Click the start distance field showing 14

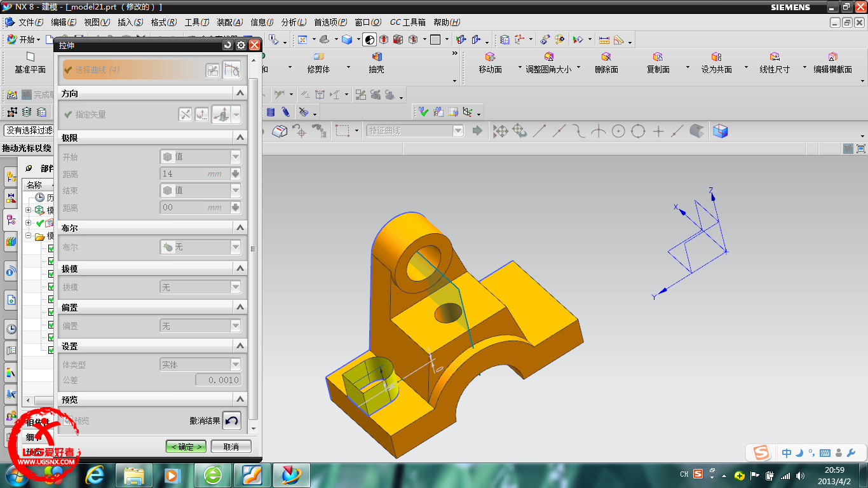click(x=194, y=173)
